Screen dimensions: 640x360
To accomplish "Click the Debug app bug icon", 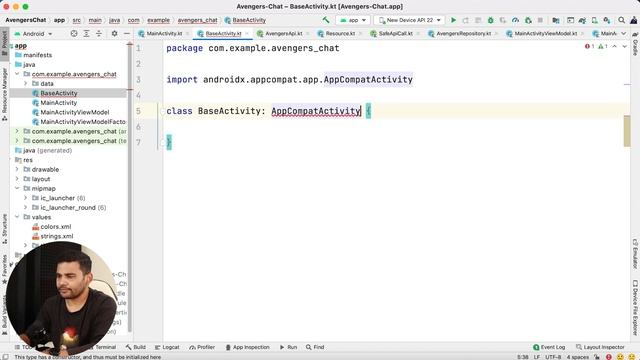I will click(x=491, y=20).
